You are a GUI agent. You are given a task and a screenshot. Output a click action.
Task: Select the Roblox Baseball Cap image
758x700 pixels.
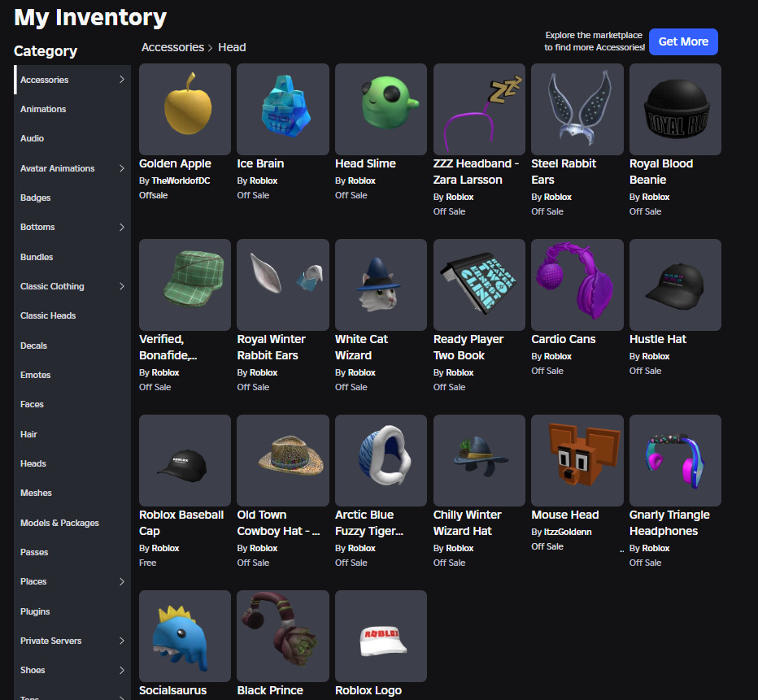pyautogui.click(x=185, y=460)
